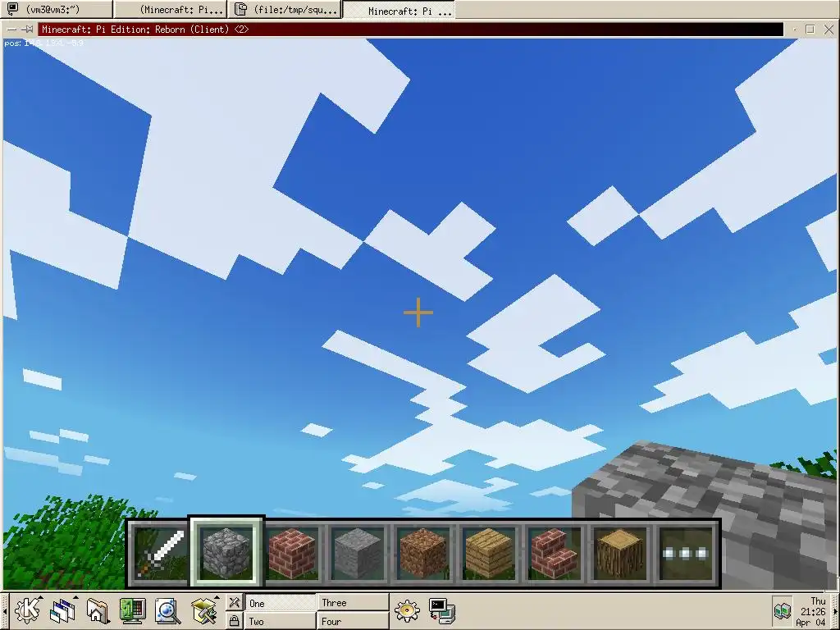Switch to parenthesized Minecraft: Pi task

171,9
